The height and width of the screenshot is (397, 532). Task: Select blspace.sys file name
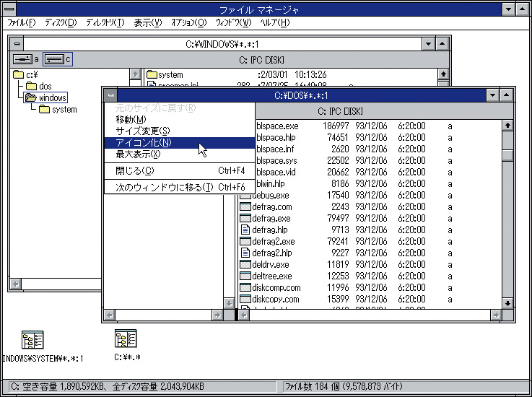[x=276, y=160]
